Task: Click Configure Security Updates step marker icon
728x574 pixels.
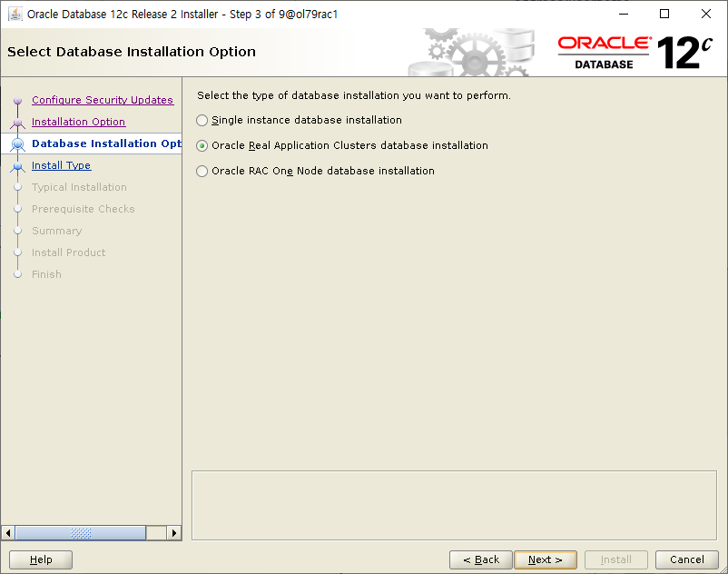Action: pos(17,100)
